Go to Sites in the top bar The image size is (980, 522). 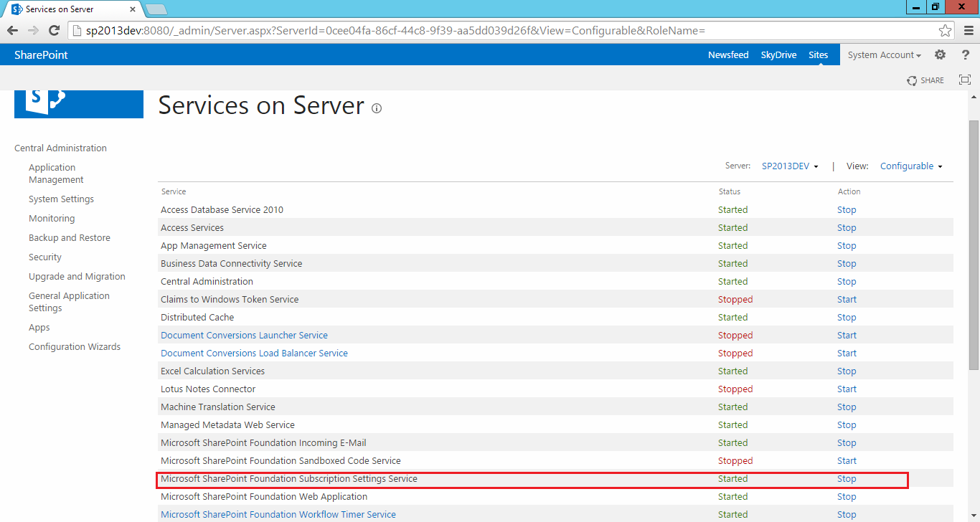tap(818, 54)
